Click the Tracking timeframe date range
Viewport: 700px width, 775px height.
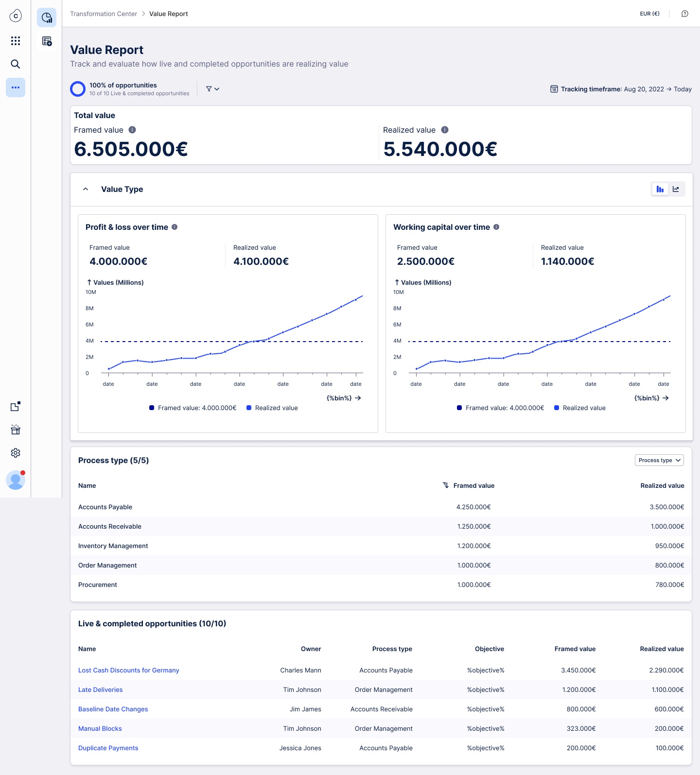point(658,89)
